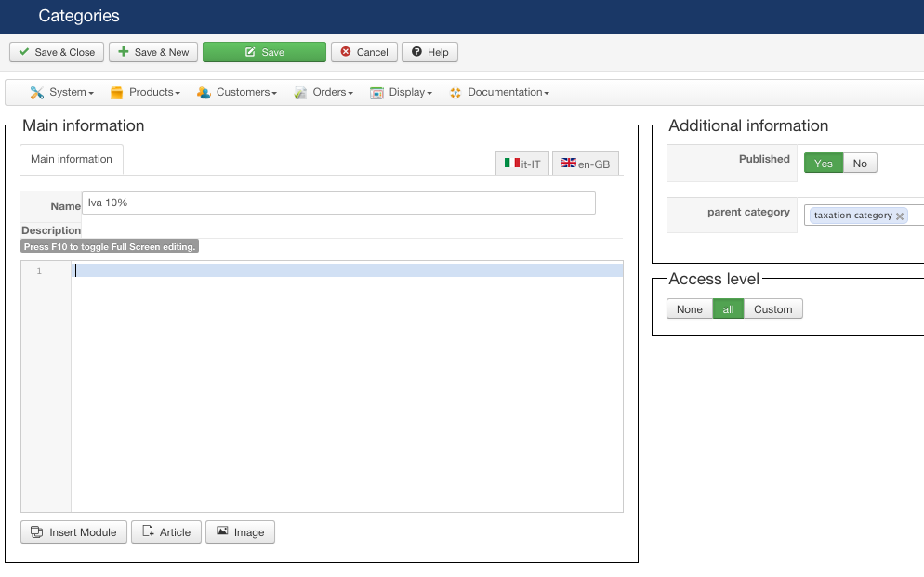Remove taxation category tag with x

click(900, 216)
